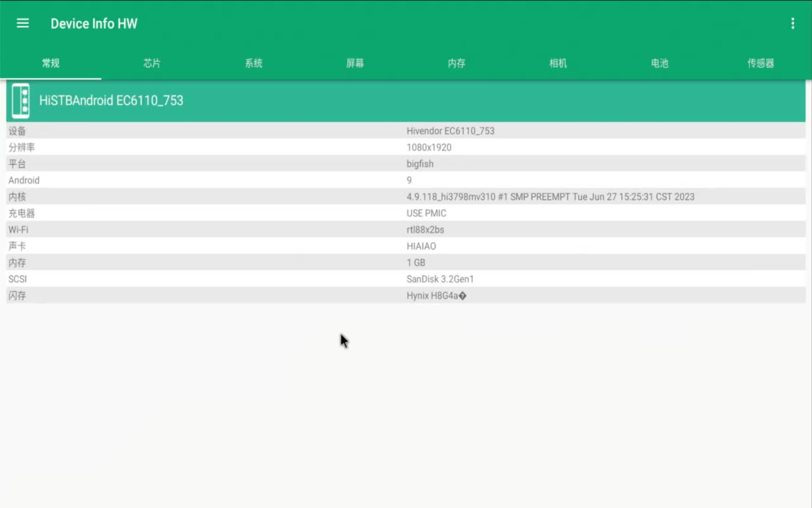Open the hamburger navigation menu
Screen dimensions: 812x508
point(23,24)
